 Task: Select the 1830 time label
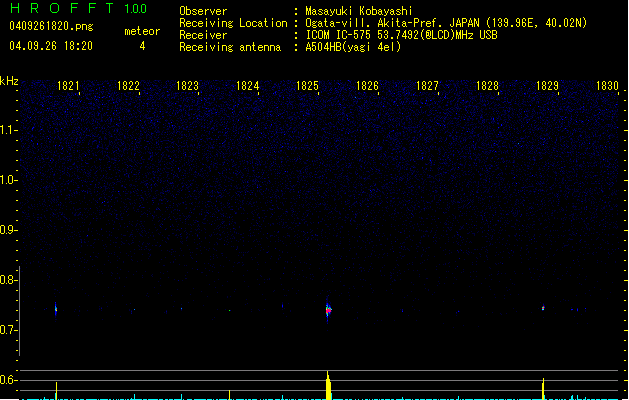point(607,86)
